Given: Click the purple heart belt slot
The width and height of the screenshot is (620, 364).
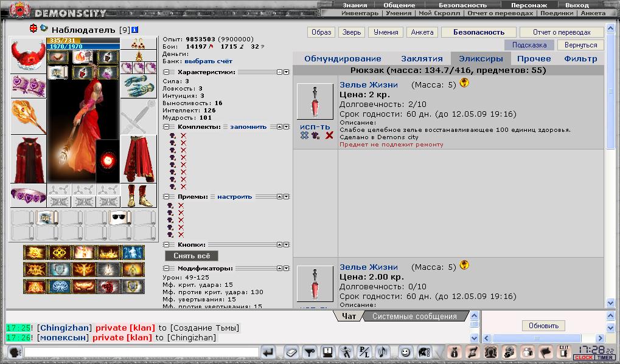Looking at the screenshot, I should (28, 195).
